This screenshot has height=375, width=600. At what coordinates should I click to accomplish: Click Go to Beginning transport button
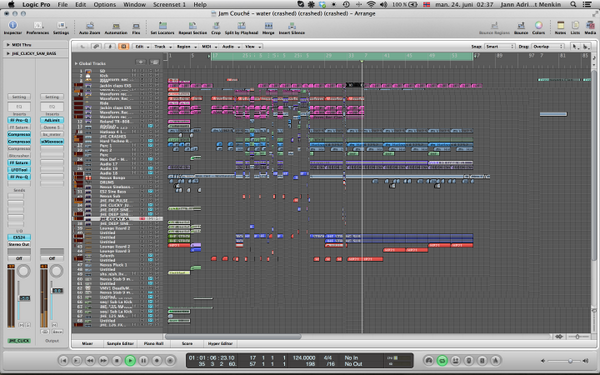pyautogui.click(x=63, y=360)
